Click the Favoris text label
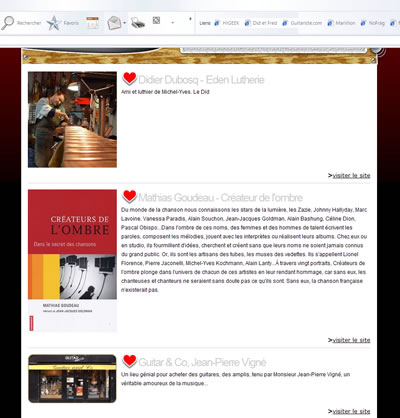 71,23
